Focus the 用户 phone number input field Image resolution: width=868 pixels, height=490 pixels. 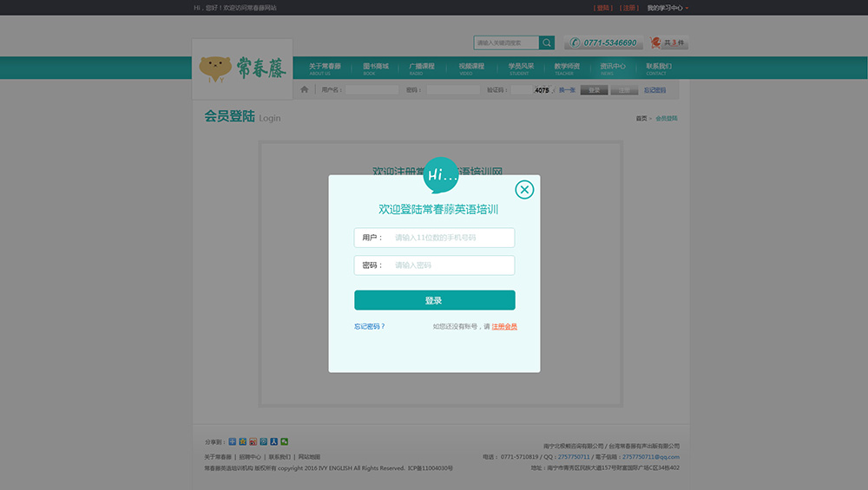(451, 238)
